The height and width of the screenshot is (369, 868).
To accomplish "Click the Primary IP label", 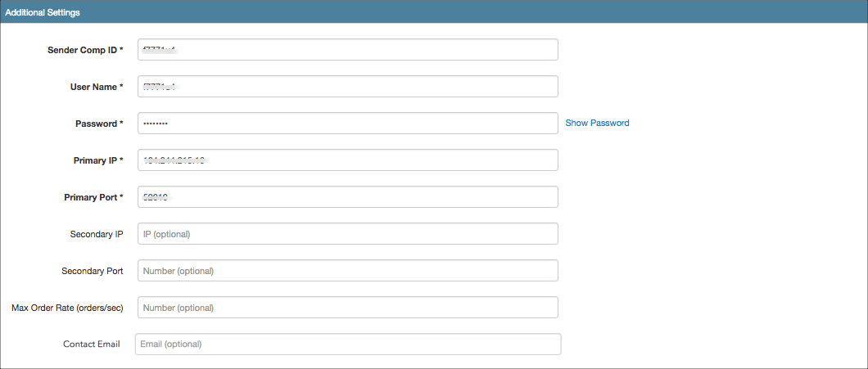I will point(98,160).
